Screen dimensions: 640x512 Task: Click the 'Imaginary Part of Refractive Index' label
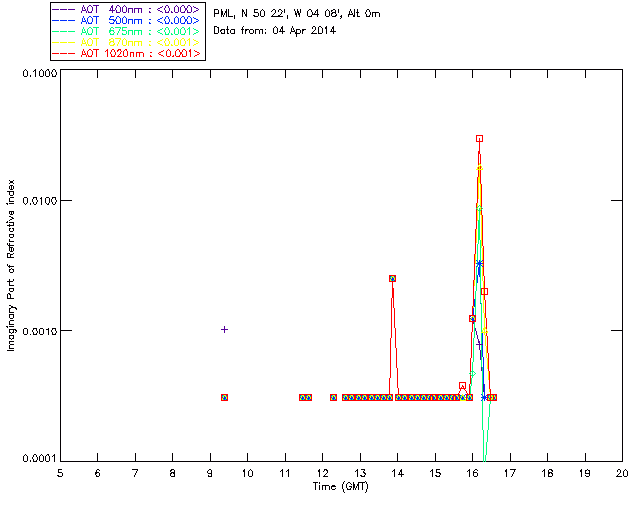pos(11,265)
